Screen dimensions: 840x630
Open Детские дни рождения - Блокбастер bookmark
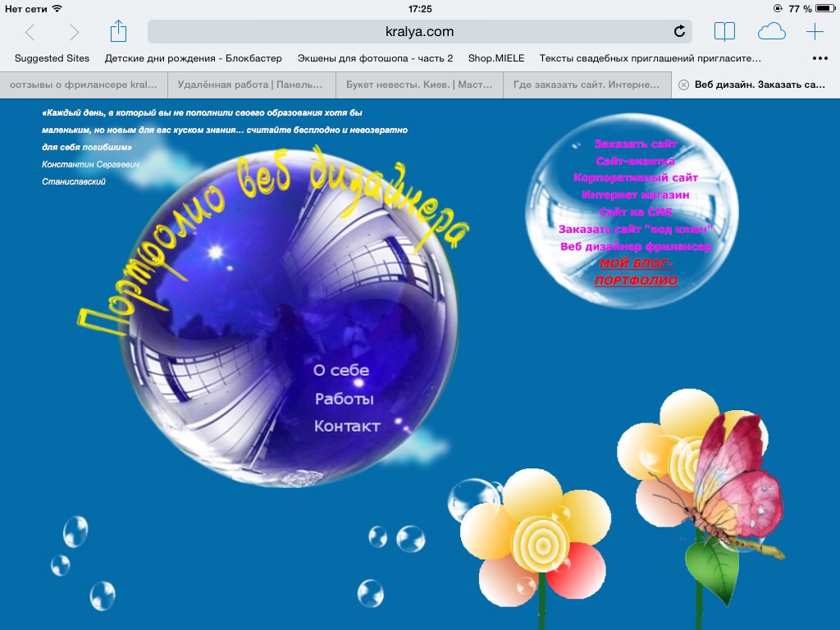coord(194,58)
